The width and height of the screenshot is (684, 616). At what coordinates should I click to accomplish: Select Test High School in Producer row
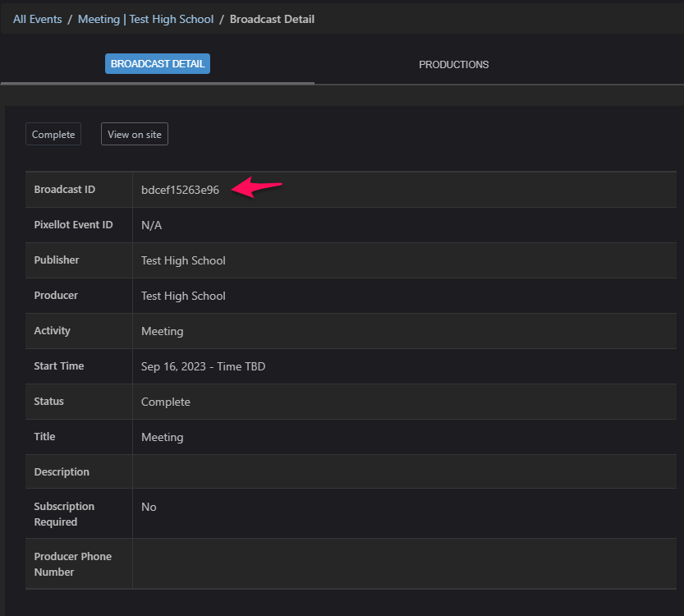tap(183, 296)
